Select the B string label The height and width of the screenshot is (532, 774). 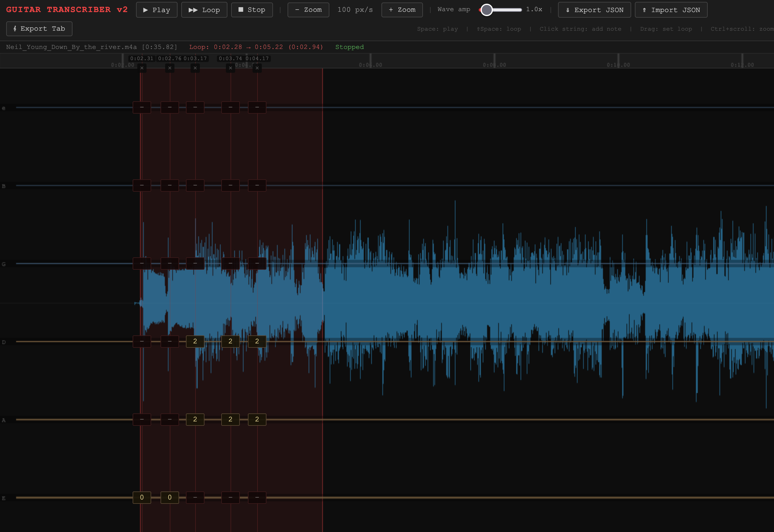[x=4, y=186]
